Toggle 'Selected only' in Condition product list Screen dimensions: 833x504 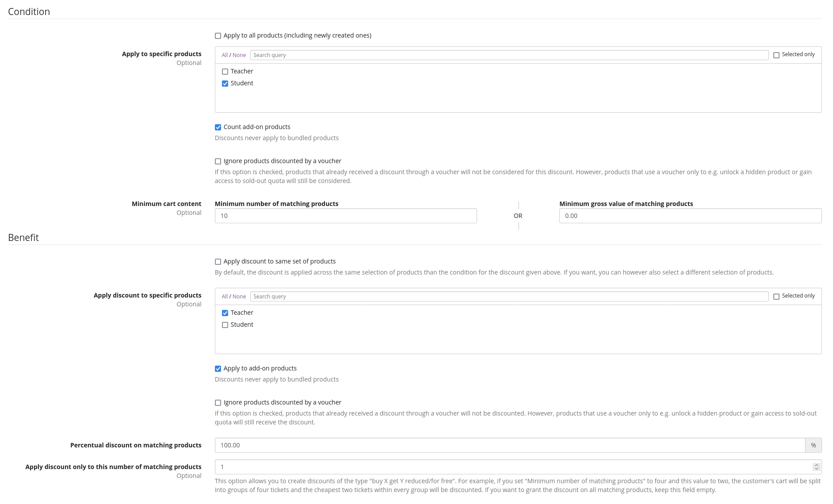click(x=776, y=55)
